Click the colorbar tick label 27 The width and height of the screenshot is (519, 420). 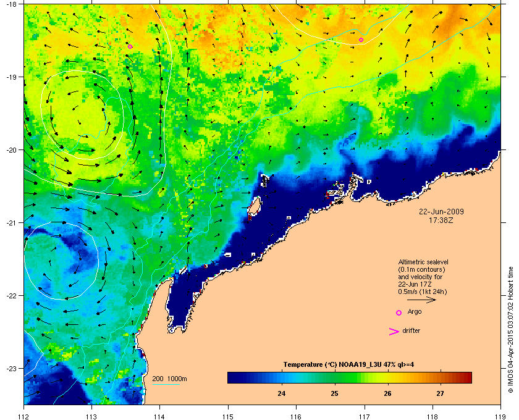(440, 393)
